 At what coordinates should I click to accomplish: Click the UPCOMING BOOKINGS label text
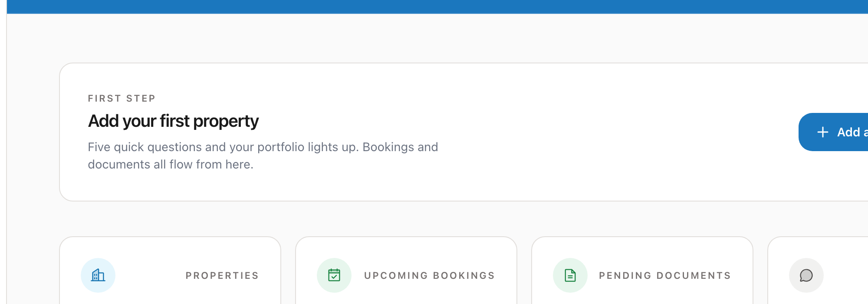coord(430,275)
